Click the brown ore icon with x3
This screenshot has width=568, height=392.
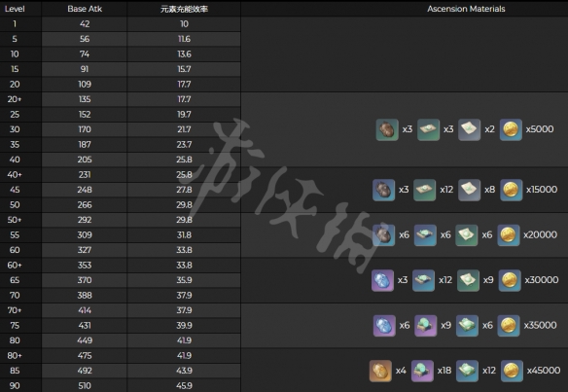coord(387,129)
